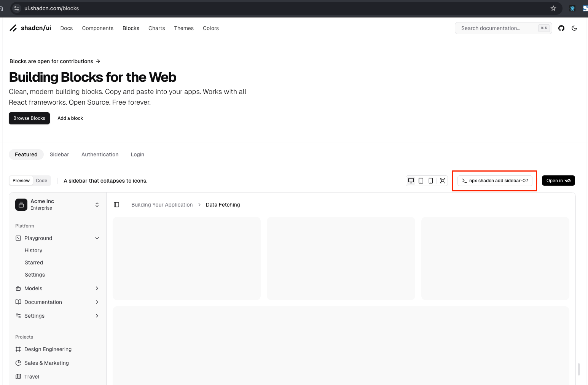Copy the npx shadcn add sidebar-07 command

[495, 181]
